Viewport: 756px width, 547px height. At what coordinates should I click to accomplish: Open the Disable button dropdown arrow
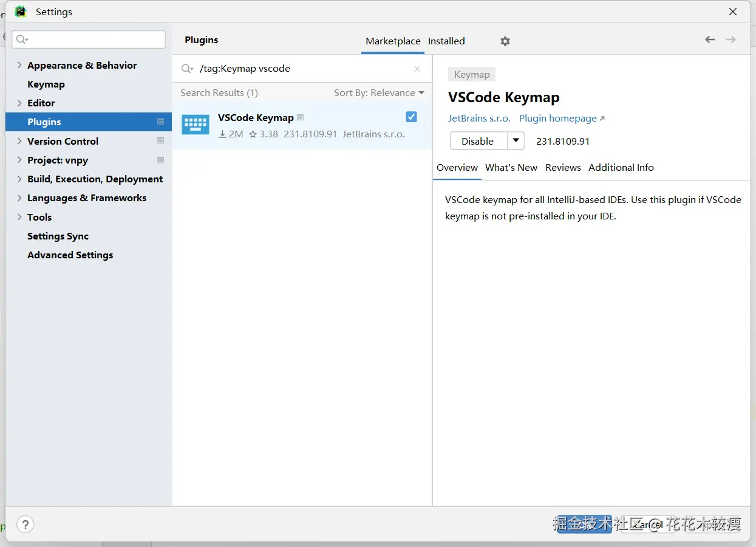[516, 140]
